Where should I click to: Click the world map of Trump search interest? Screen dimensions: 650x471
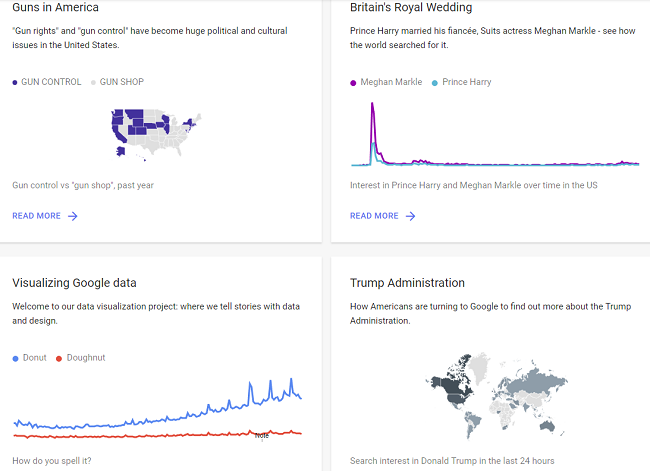click(x=496, y=396)
